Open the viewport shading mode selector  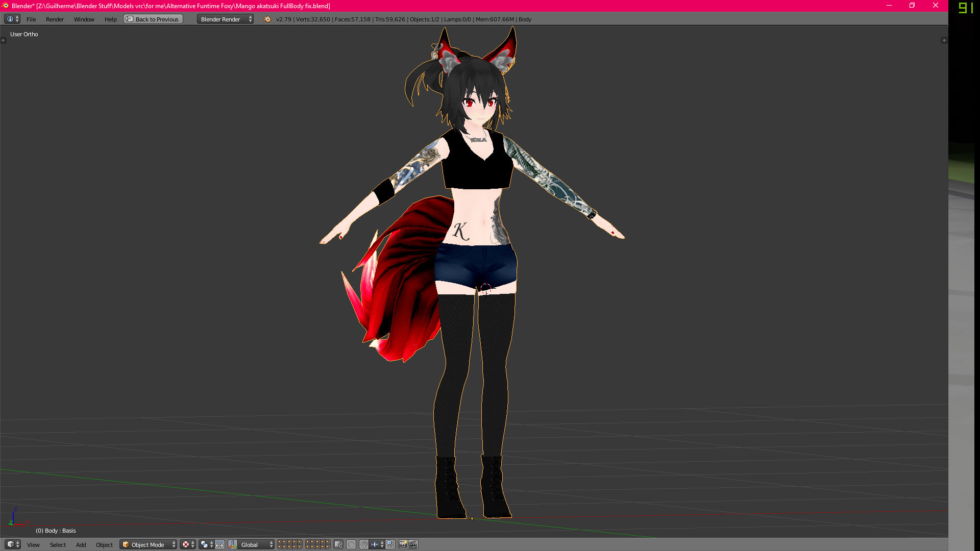click(x=187, y=544)
